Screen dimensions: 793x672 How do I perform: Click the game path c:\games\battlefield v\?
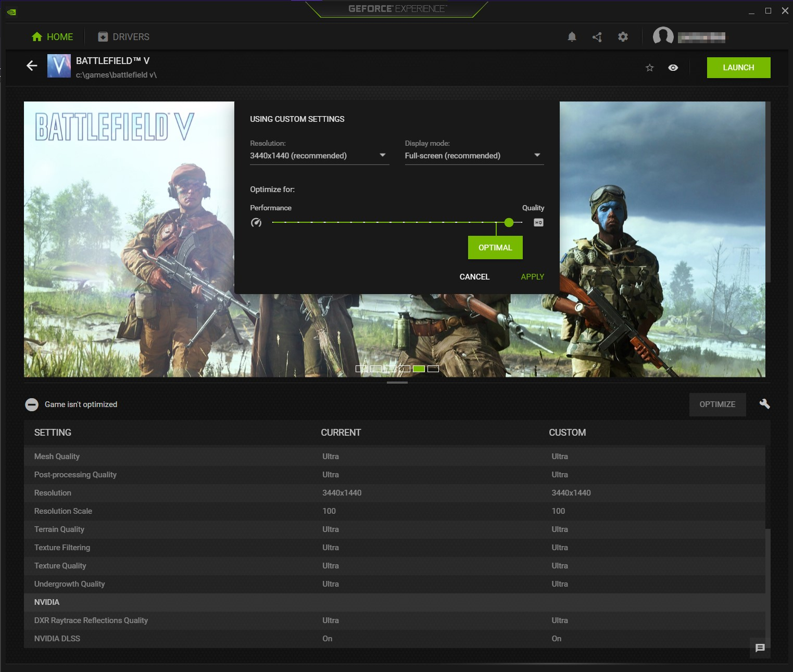(x=116, y=75)
